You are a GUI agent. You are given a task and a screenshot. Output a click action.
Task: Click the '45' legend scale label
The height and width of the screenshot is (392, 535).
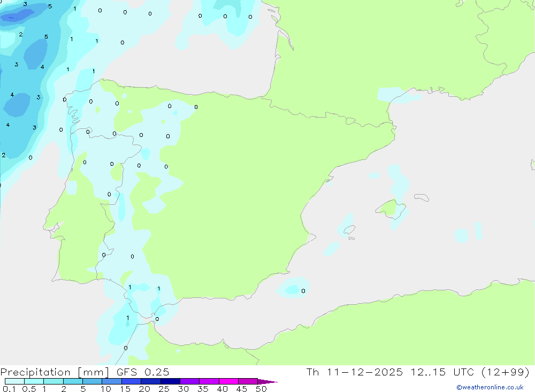pos(242,389)
